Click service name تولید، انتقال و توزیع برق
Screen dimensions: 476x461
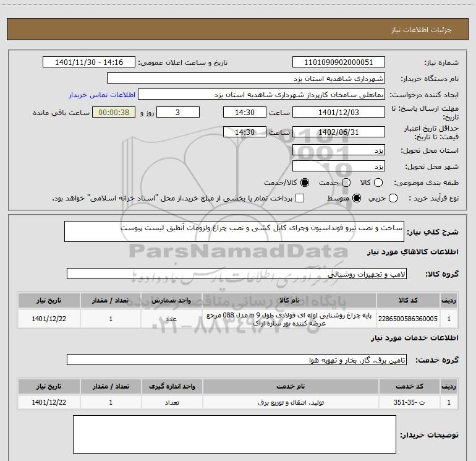coord(291,402)
